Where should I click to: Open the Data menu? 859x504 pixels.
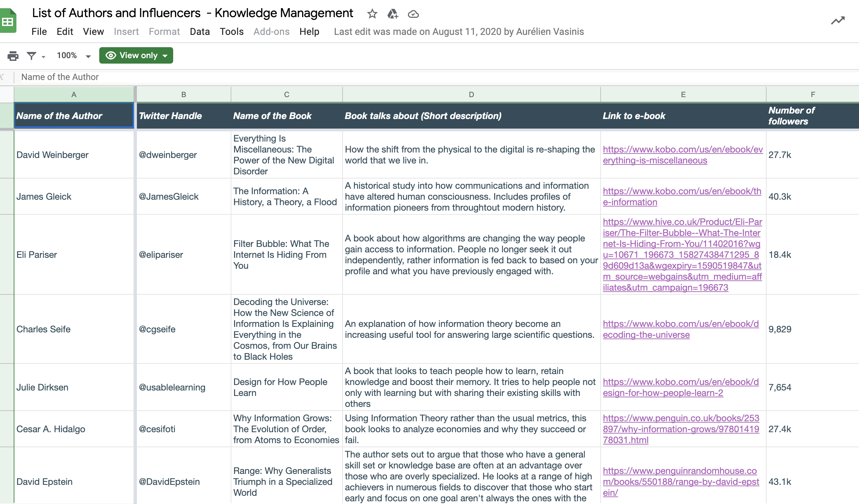click(200, 31)
